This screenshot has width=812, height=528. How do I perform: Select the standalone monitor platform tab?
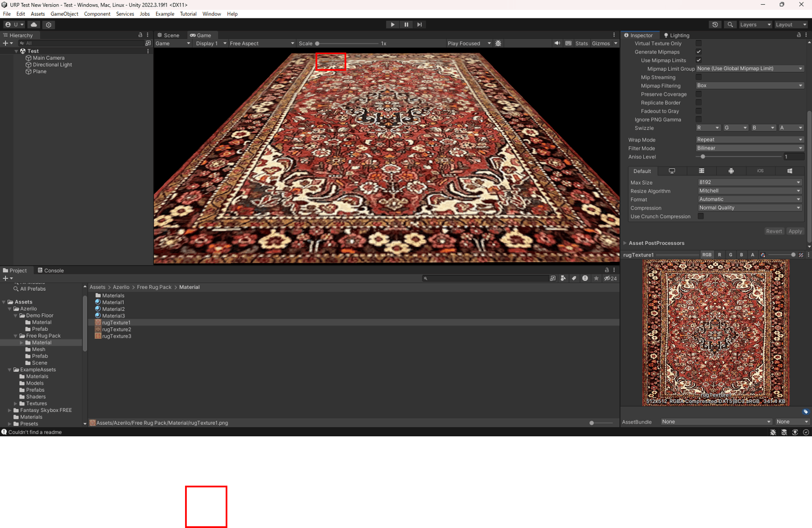(672, 171)
